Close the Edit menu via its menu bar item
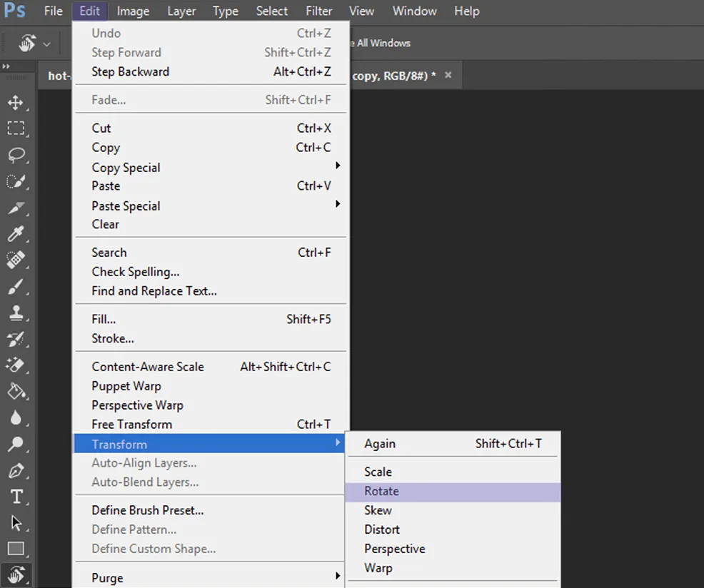 click(x=89, y=11)
